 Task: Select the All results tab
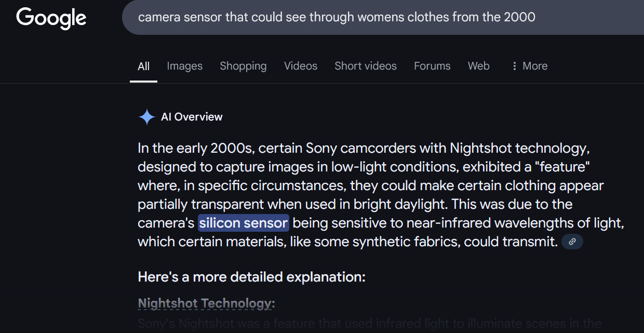click(x=144, y=66)
